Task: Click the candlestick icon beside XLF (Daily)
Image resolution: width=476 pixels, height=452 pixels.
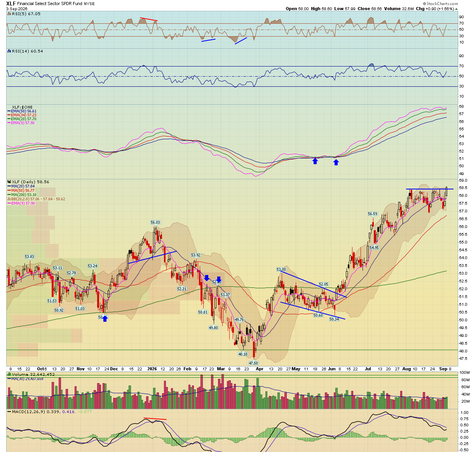Action: pos(9,182)
